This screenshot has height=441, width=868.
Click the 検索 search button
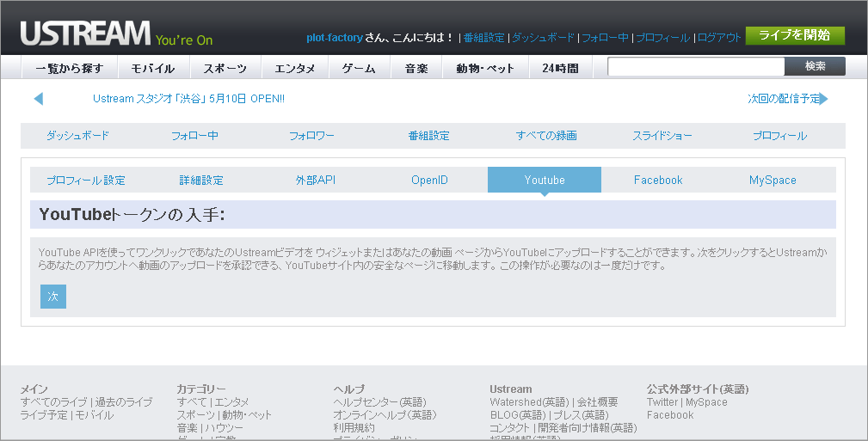[x=815, y=66]
